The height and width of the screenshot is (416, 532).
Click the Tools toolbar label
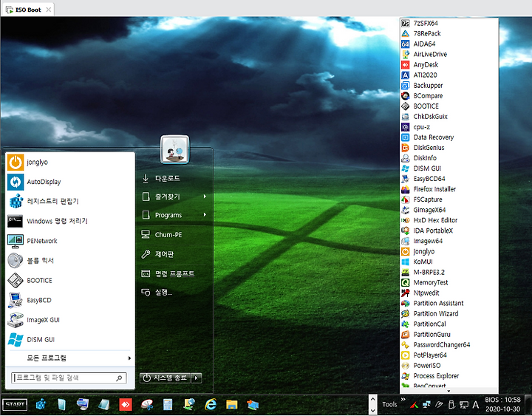pos(389,404)
